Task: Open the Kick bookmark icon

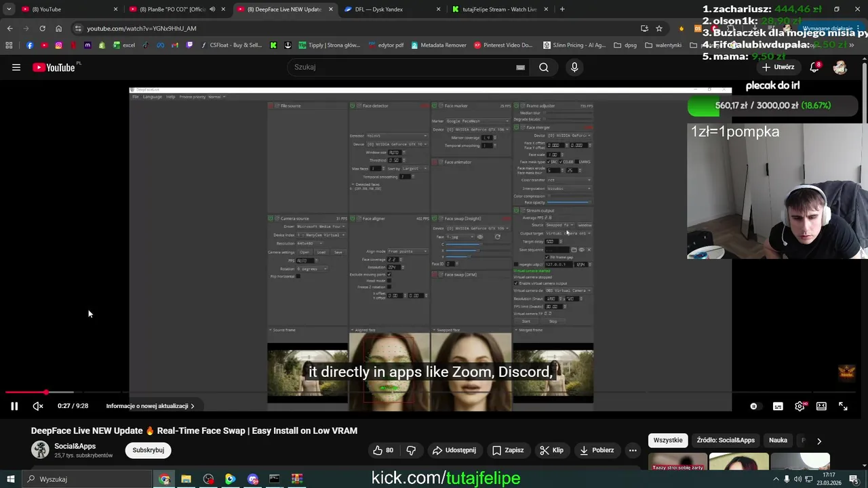Action: [273, 45]
